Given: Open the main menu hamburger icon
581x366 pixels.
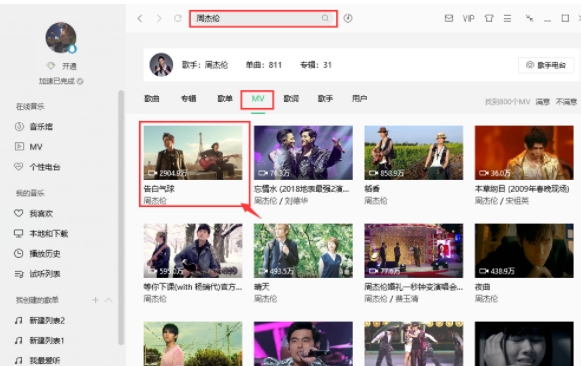Looking at the screenshot, I should tap(508, 18).
